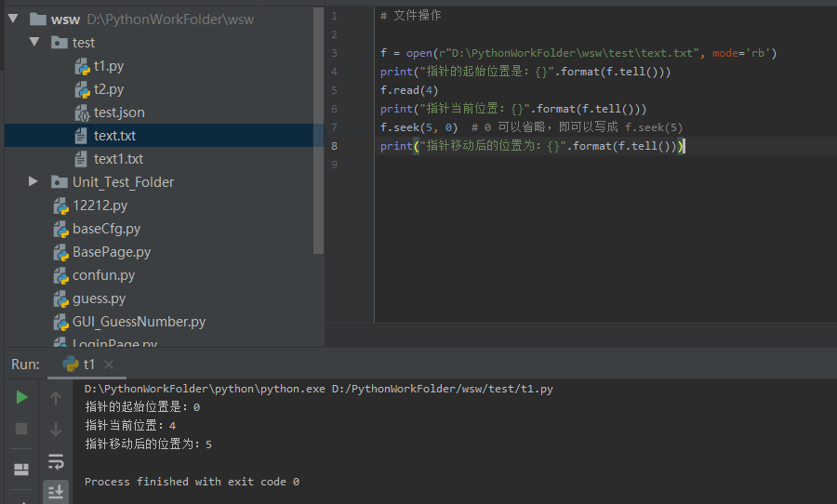Open BasePage.py file

[x=112, y=252]
